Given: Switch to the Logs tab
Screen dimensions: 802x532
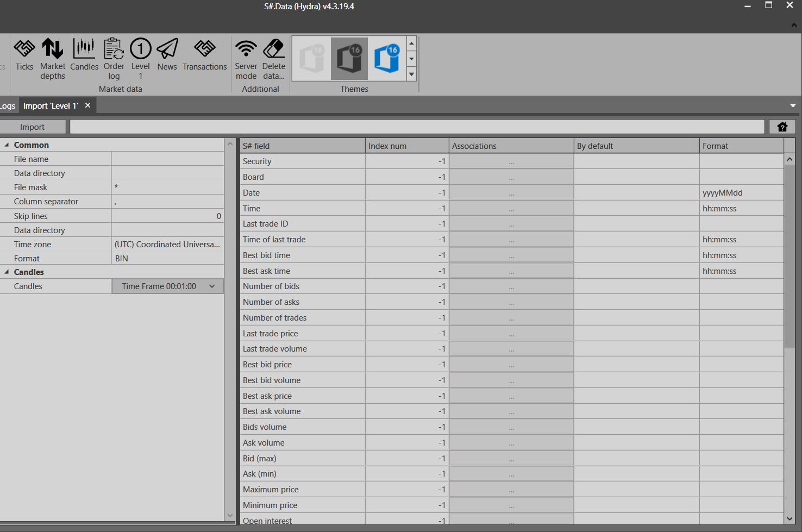Looking at the screenshot, I should point(8,105).
